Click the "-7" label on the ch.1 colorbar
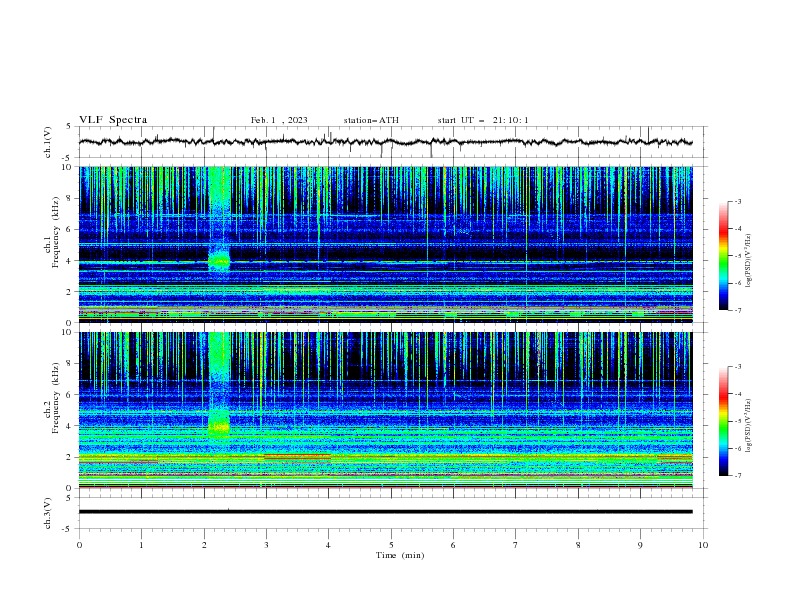Image resolution: width=792 pixels, height=612 pixels. tap(738, 310)
